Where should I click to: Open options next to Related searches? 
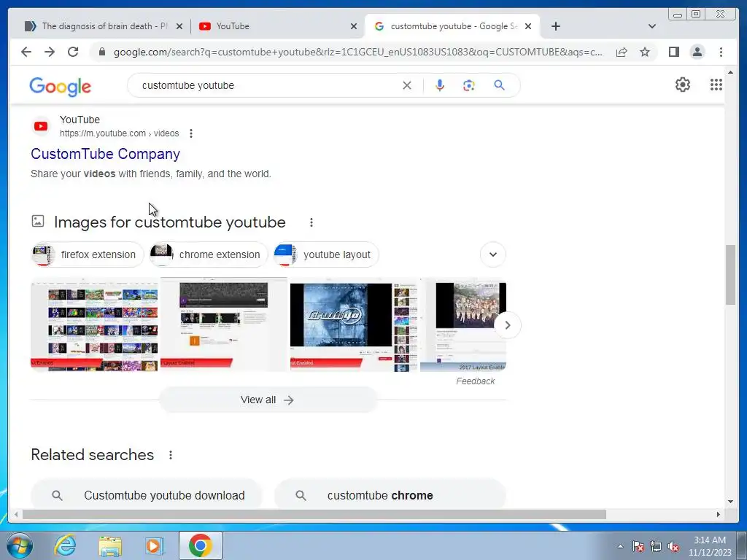point(171,455)
